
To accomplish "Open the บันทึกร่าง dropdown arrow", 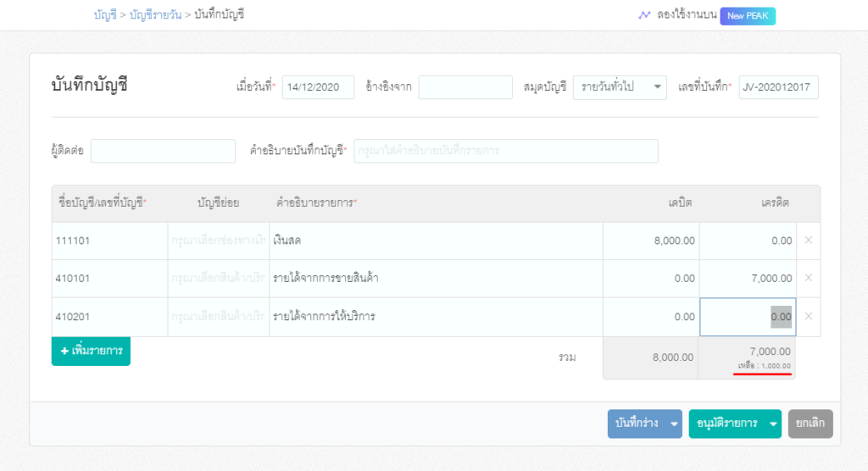I will [674, 424].
